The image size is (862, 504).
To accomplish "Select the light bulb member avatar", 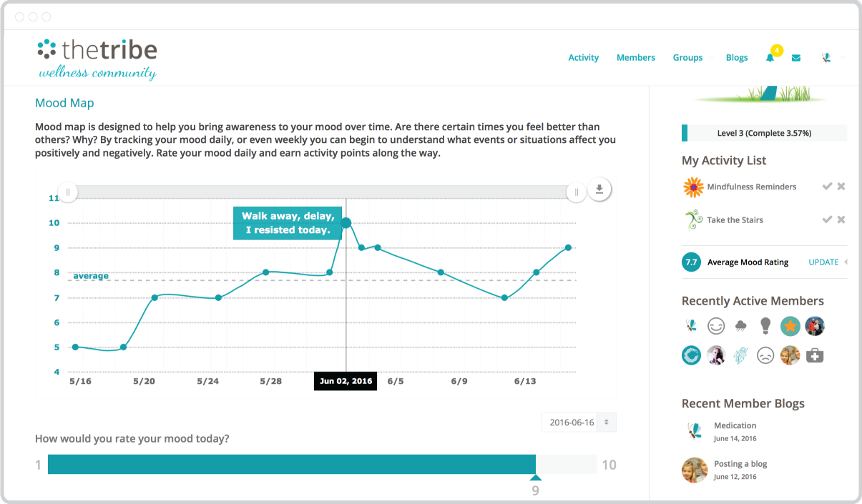I will click(x=765, y=326).
